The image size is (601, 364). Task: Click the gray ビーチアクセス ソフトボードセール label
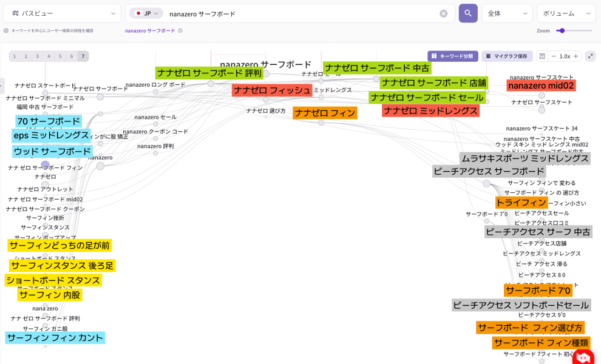point(521,305)
